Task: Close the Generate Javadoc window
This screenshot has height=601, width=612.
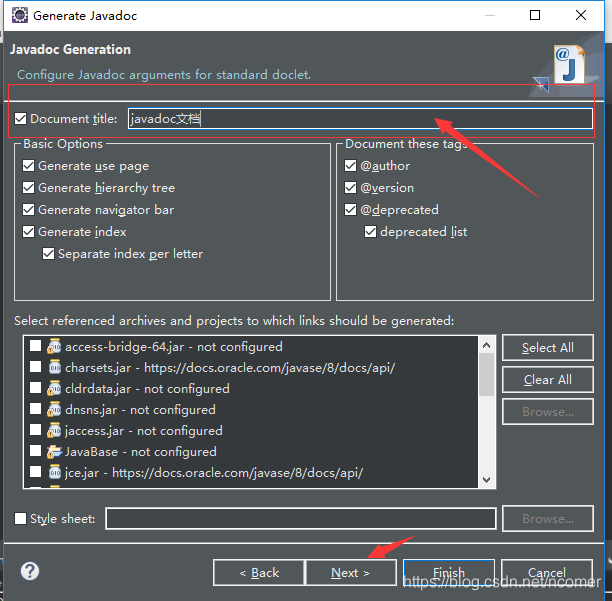Action: point(581,15)
